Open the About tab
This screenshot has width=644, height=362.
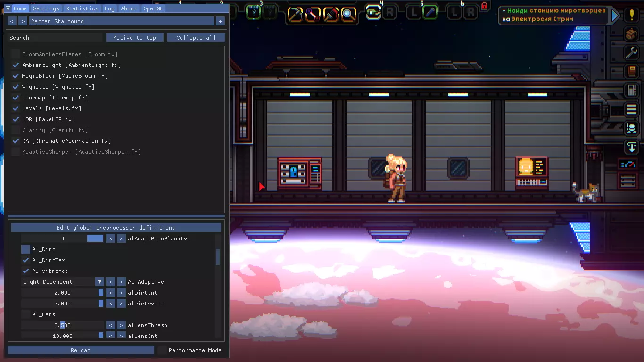pyautogui.click(x=129, y=8)
